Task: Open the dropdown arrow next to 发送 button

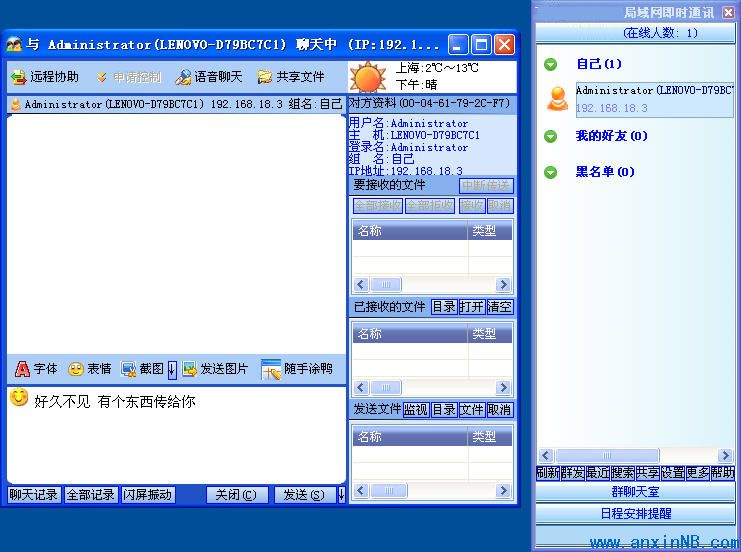Action: point(341,494)
